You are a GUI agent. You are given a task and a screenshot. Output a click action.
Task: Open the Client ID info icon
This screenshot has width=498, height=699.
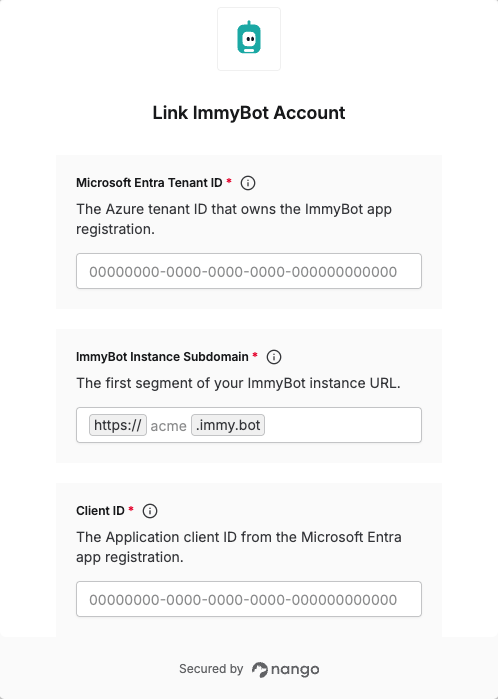(150, 511)
